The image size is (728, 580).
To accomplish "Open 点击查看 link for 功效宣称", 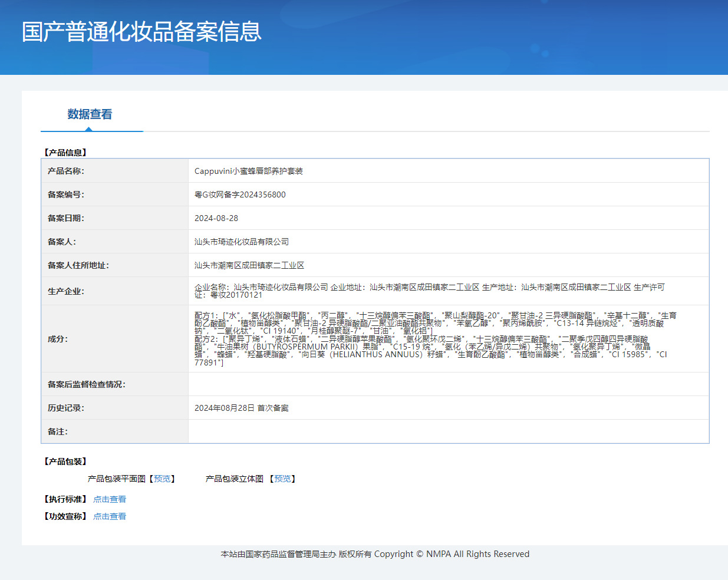I will [110, 516].
